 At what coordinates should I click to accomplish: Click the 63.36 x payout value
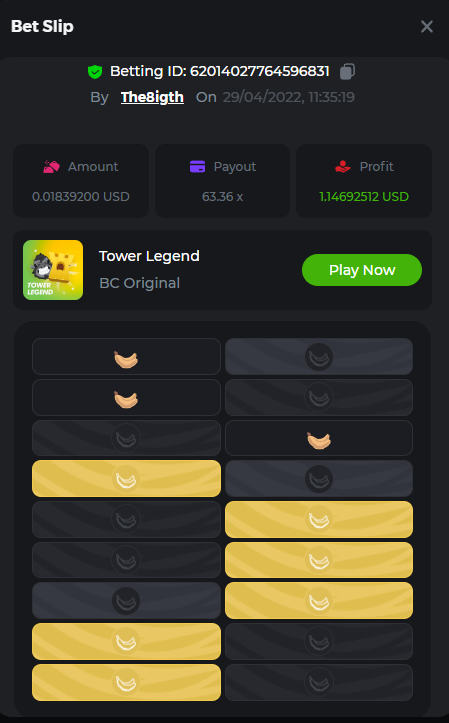[x=222, y=196]
